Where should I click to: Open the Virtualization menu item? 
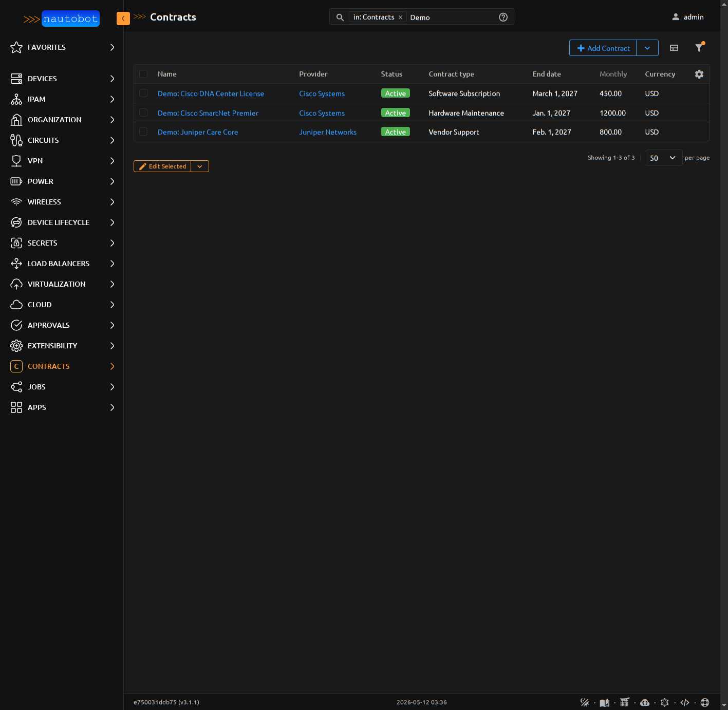click(62, 284)
